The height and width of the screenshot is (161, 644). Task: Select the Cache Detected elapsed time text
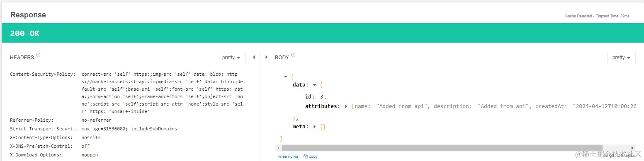click(597, 16)
